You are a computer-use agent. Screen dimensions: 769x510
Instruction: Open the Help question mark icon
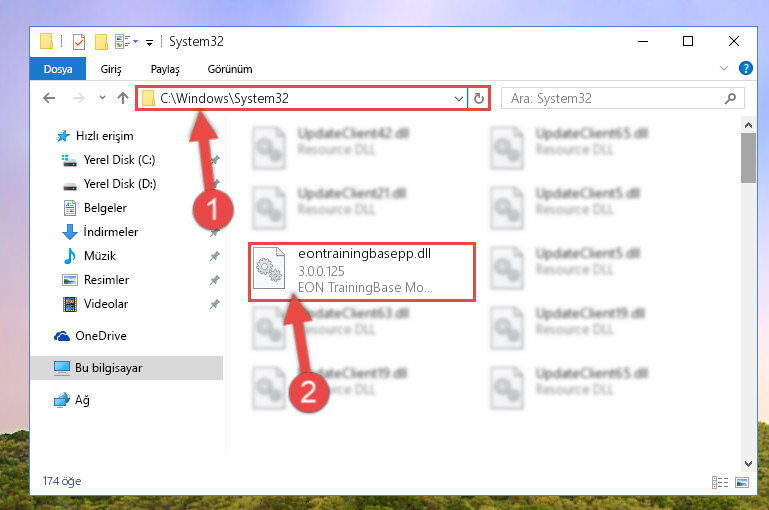pyautogui.click(x=745, y=68)
